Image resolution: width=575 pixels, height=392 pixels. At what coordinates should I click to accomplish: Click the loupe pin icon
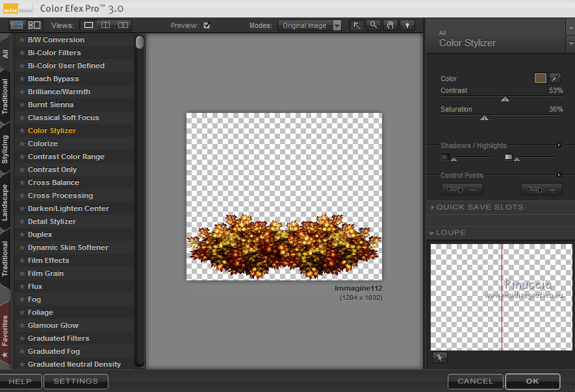(x=439, y=358)
